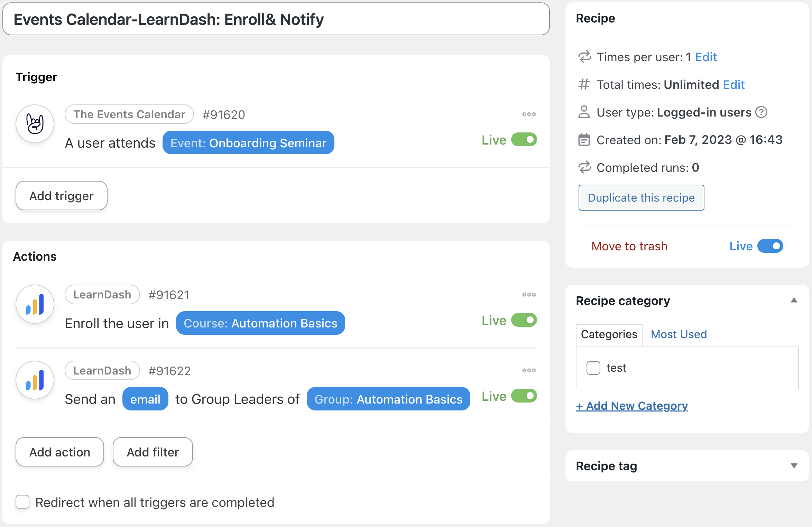Collapse the Recipe category section
This screenshot has height=527, width=812.
coord(794,301)
